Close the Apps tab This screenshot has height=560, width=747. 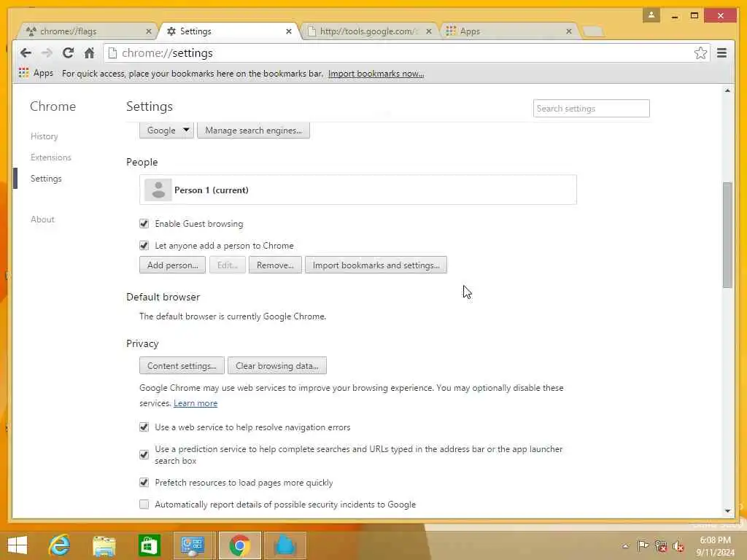569,31
